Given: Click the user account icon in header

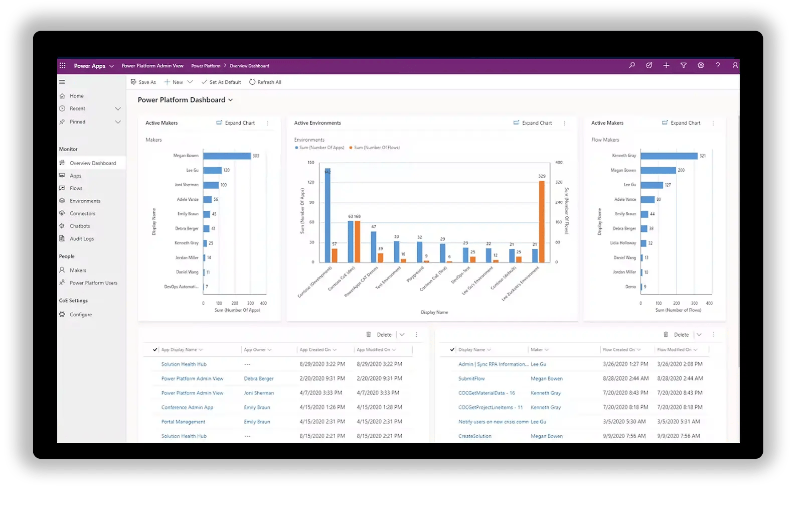Looking at the screenshot, I should coord(735,66).
